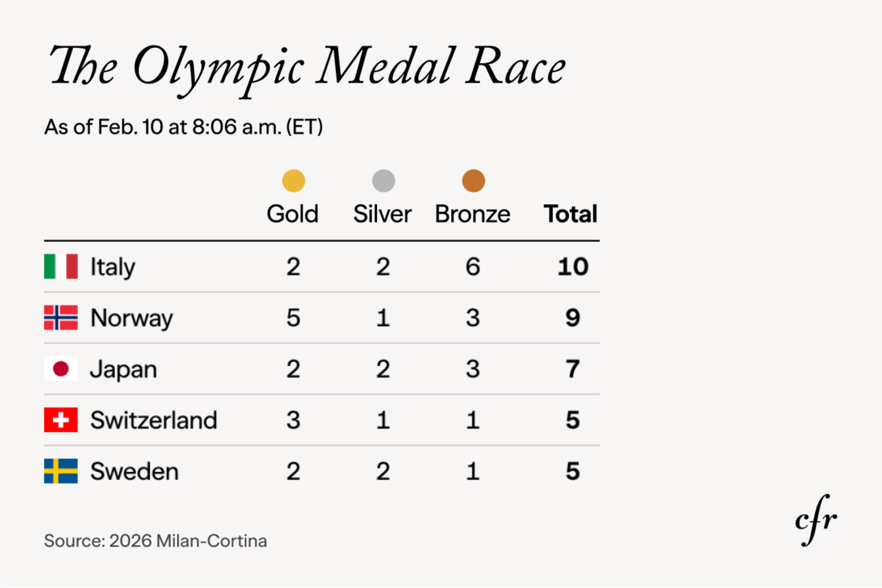Click the gold medal circle
The image size is (882, 588).
pyautogui.click(x=294, y=181)
